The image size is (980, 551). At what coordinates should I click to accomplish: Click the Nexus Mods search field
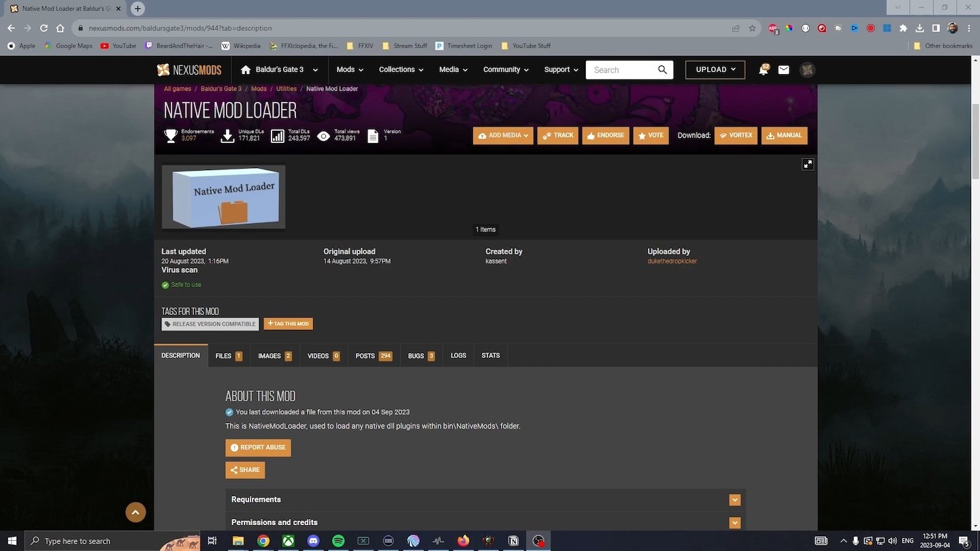point(621,69)
